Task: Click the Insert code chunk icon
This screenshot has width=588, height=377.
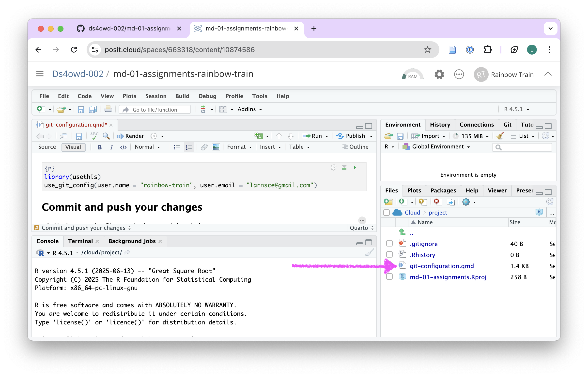Action: [x=259, y=136]
